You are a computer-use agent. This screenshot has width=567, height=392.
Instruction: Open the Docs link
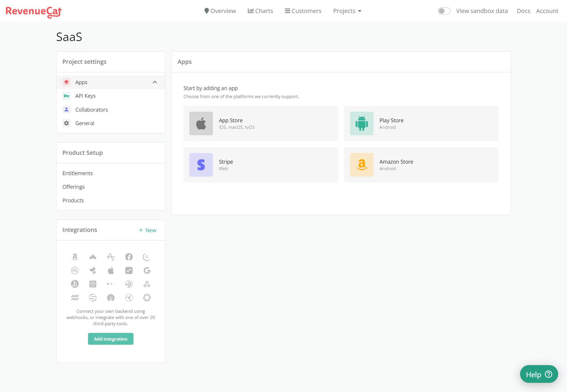pos(523,11)
